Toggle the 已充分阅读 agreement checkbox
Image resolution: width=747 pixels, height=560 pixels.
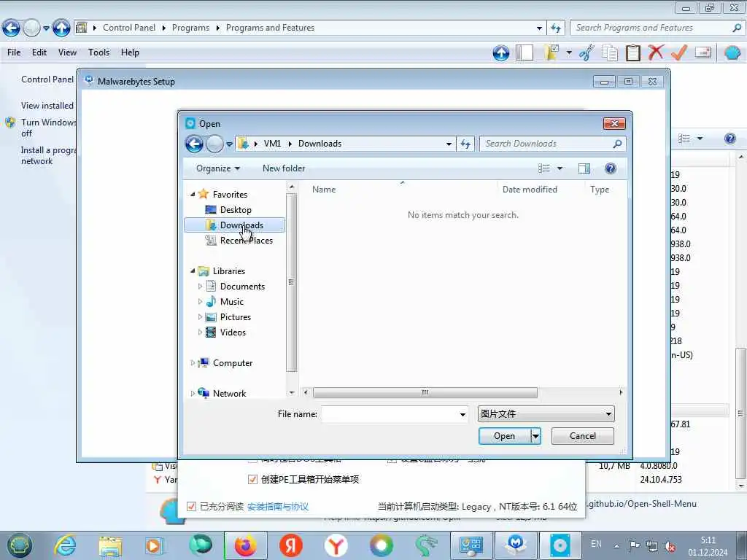point(191,506)
